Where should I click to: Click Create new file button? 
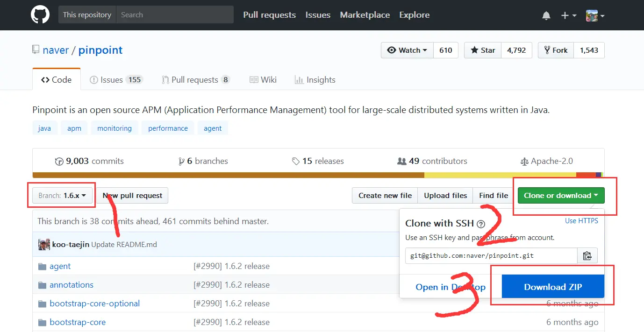(385, 195)
